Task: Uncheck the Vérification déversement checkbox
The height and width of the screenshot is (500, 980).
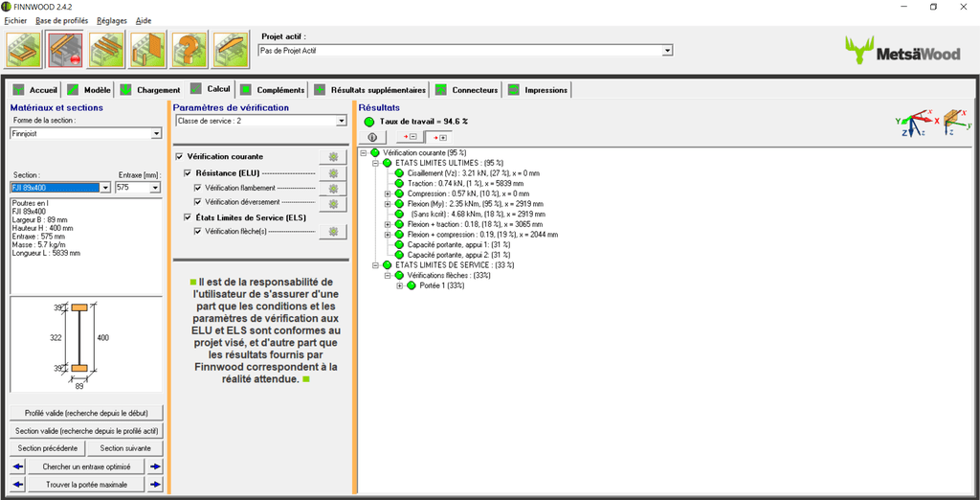Action: (198, 202)
